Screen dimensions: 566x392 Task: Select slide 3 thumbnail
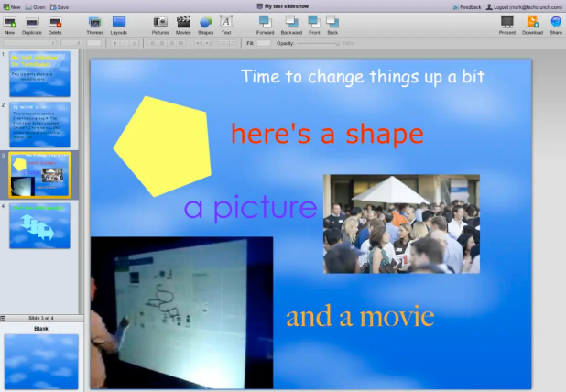(39, 175)
